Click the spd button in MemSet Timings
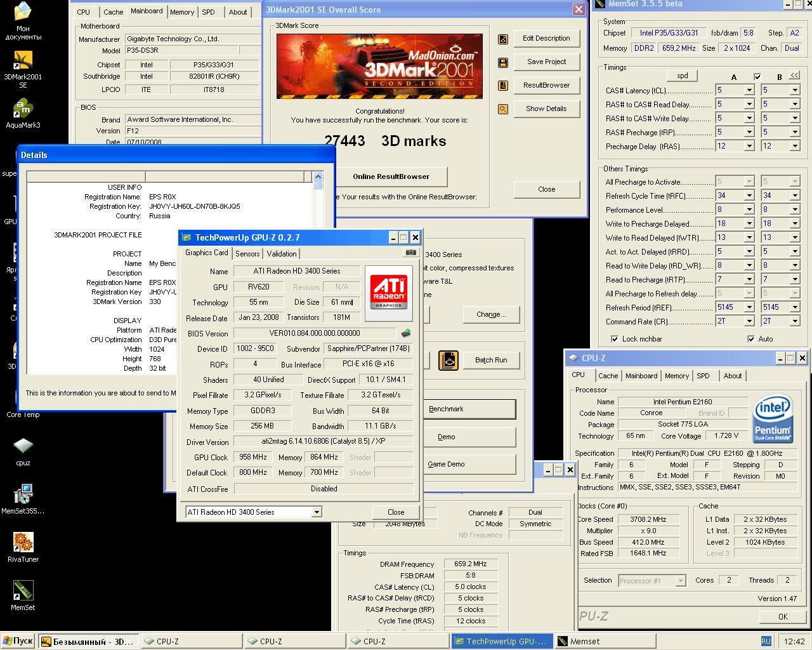The width and height of the screenshot is (812, 650). tap(683, 76)
